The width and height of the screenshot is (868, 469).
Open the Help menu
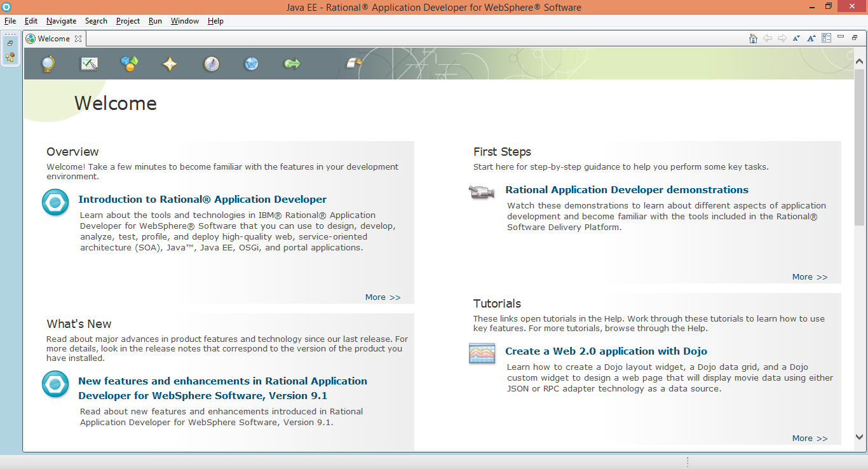(x=215, y=21)
